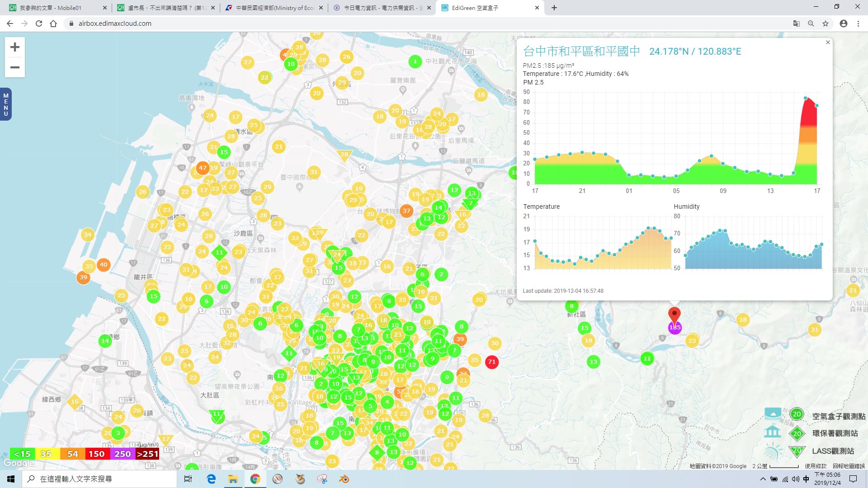Launch Edge from the taskbar
Image resolution: width=868 pixels, height=488 pixels.
click(x=211, y=479)
